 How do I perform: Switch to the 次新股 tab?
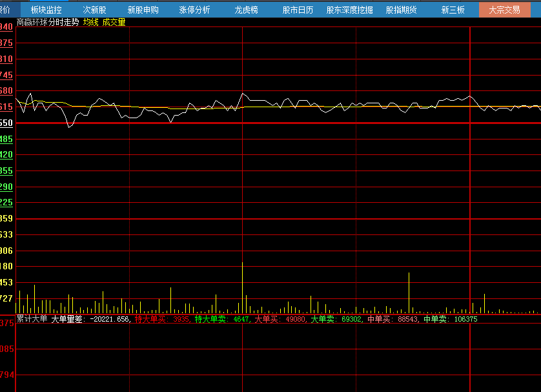click(x=94, y=10)
